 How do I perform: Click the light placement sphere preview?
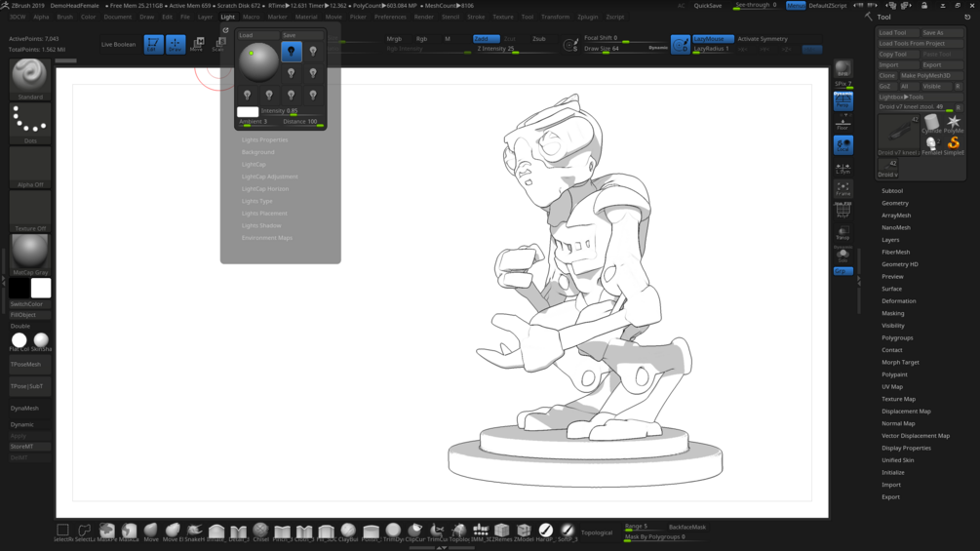tap(258, 61)
